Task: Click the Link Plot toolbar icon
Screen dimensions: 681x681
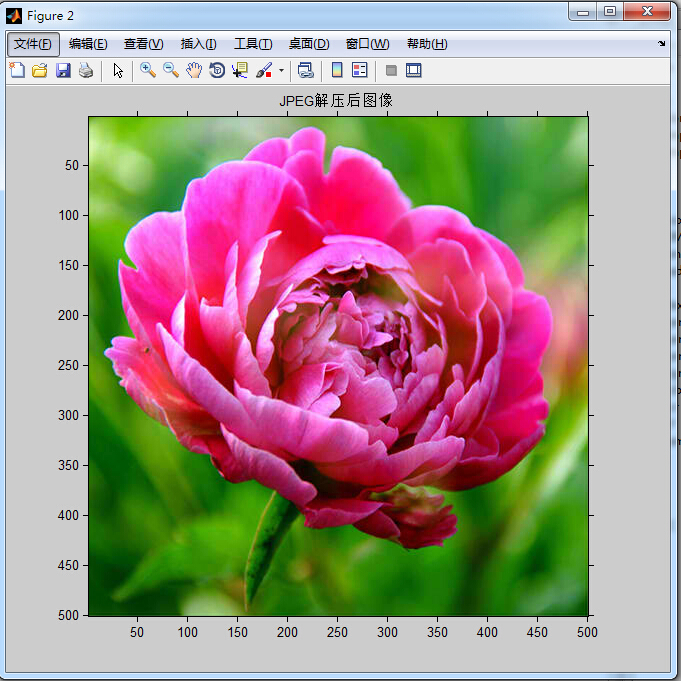Action: point(305,70)
